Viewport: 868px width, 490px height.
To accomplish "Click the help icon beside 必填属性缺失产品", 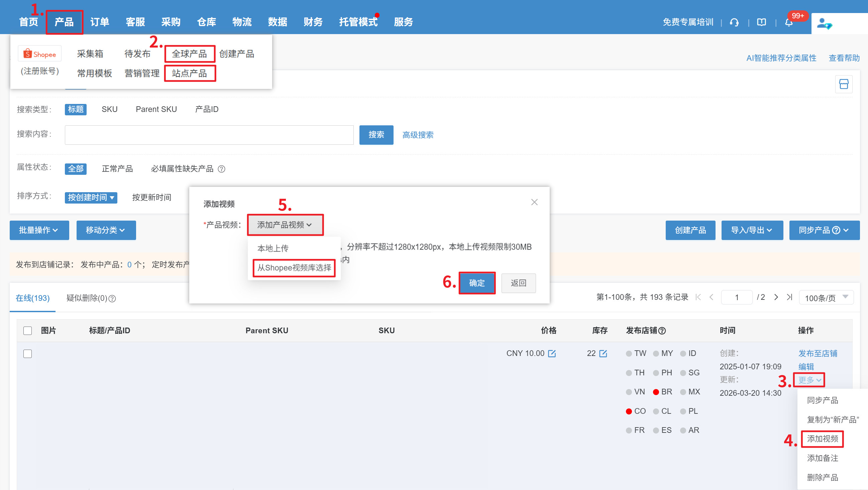I will [x=221, y=169].
